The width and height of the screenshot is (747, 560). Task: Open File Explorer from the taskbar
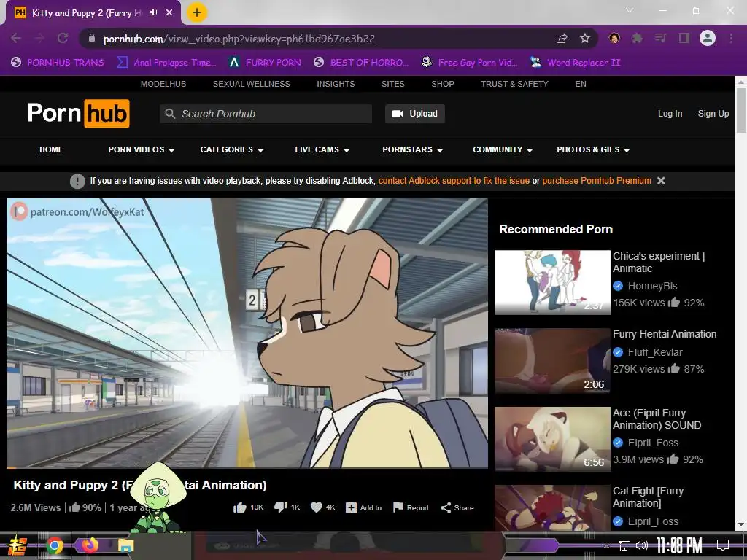click(x=125, y=545)
